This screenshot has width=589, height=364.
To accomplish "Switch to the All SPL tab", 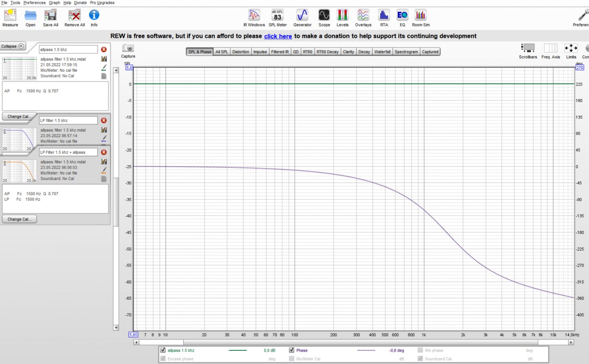I will point(221,52).
